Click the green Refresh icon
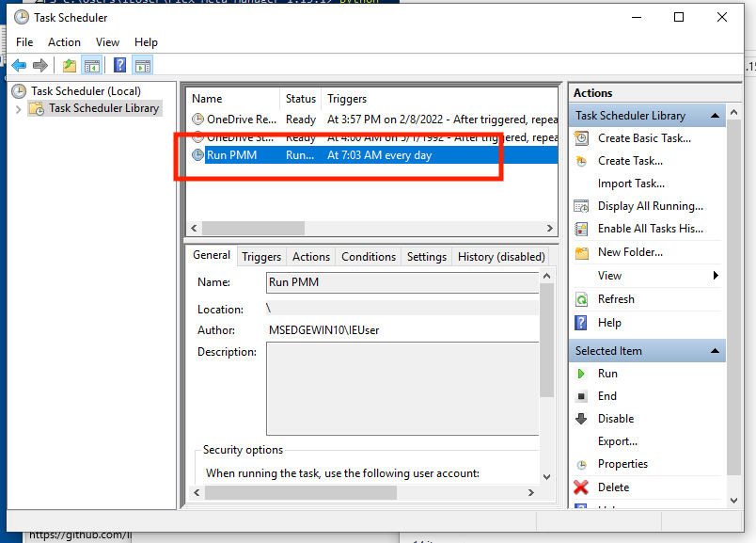756x543 pixels. coord(581,299)
